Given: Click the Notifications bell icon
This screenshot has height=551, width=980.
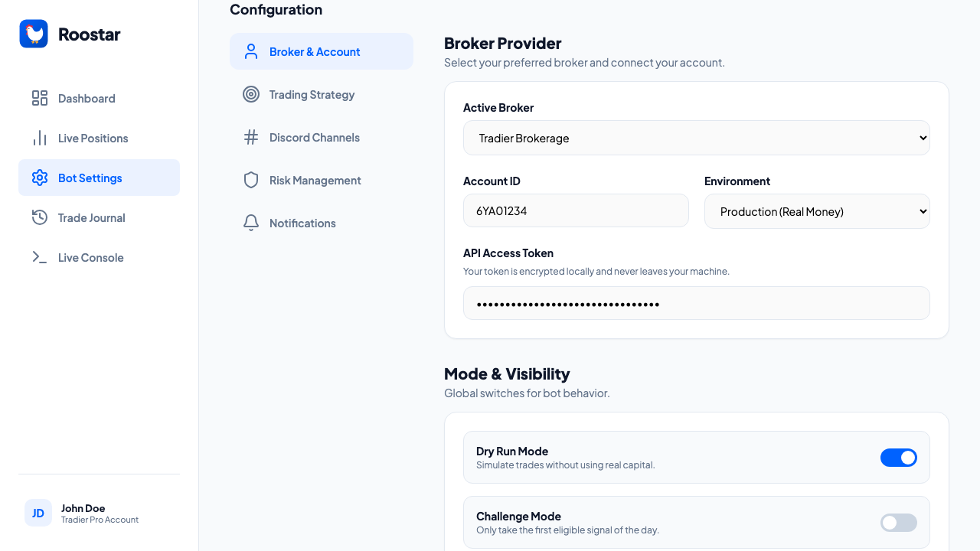Looking at the screenshot, I should pyautogui.click(x=251, y=223).
